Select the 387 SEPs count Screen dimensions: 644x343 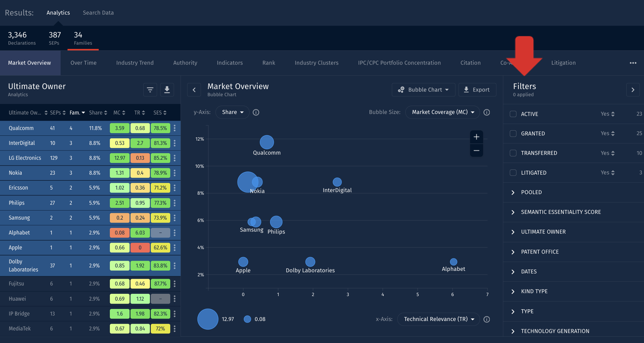55,38
